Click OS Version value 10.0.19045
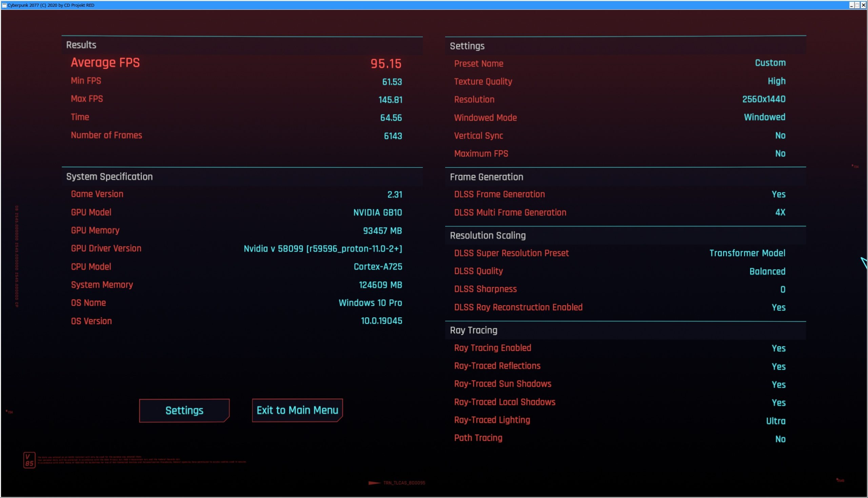This screenshot has width=868, height=498. pos(382,321)
